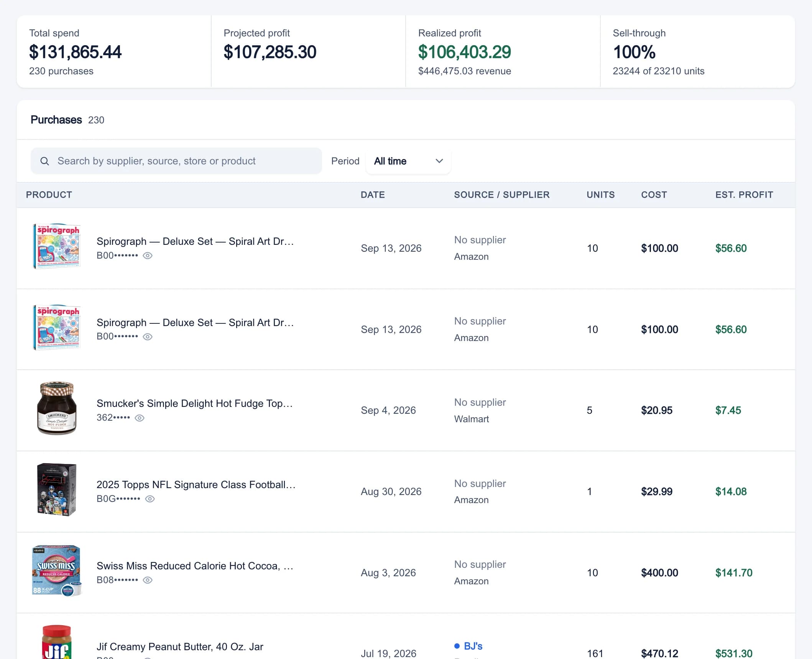The width and height of the screenshot is (812, 659).
Task: Click the $531.30 profit in Jif row
Action: (x=734, y=653)
